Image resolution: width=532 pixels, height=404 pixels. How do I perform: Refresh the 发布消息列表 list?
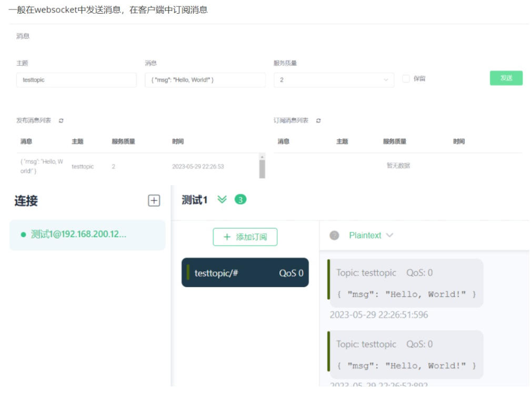tap(61, 120)
